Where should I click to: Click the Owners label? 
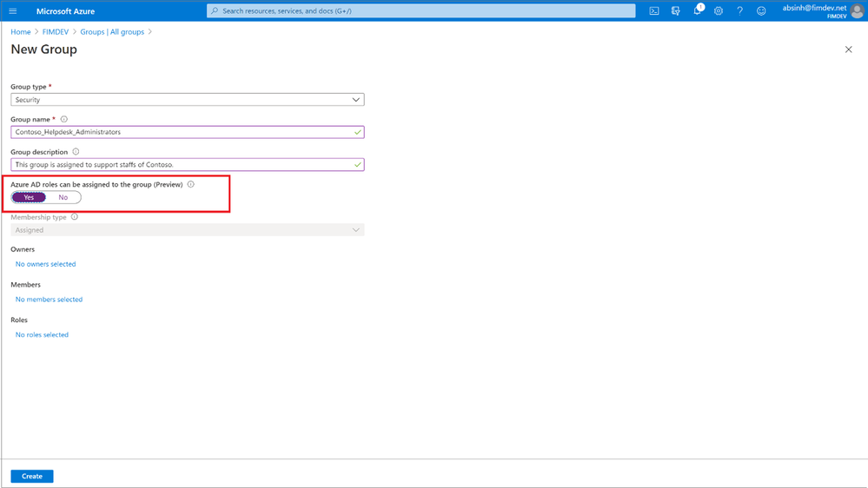coord(23,249)
